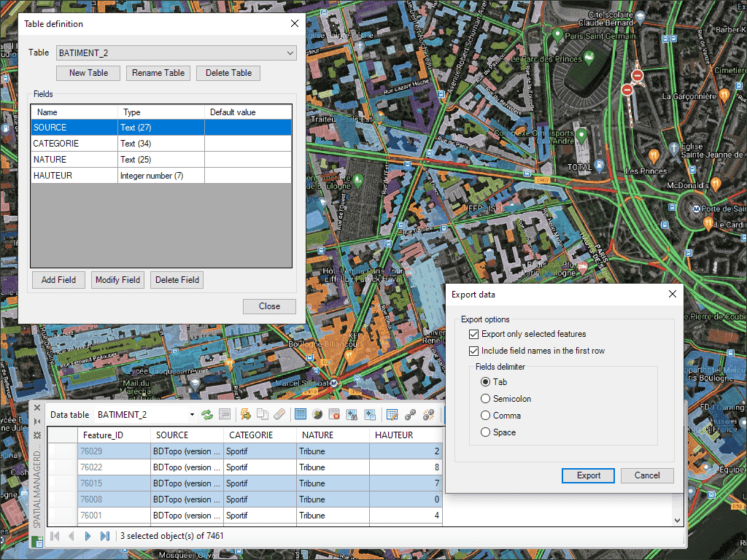Click the chain link icon in Data table toolbar

(x=411, y=415)
